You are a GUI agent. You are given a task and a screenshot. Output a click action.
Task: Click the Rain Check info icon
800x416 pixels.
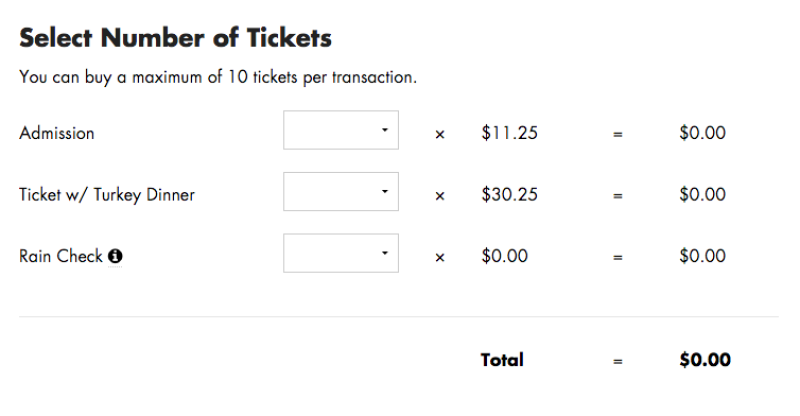115,256
